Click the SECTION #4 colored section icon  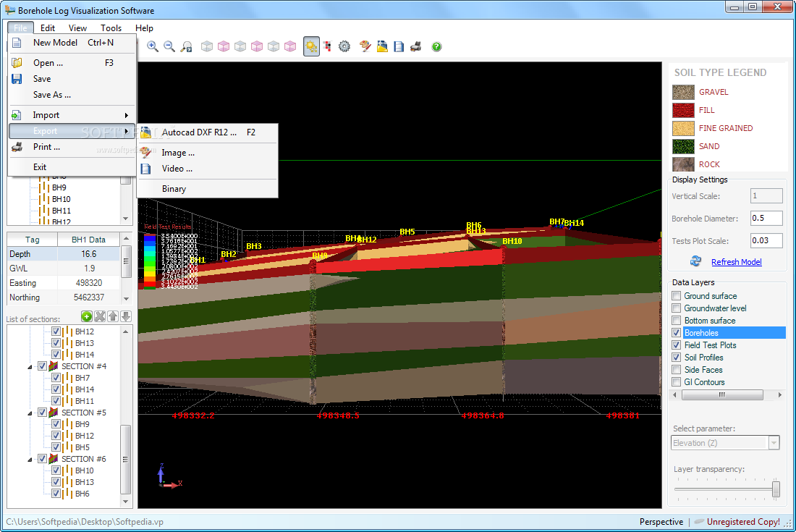click(x=54, y=366)
